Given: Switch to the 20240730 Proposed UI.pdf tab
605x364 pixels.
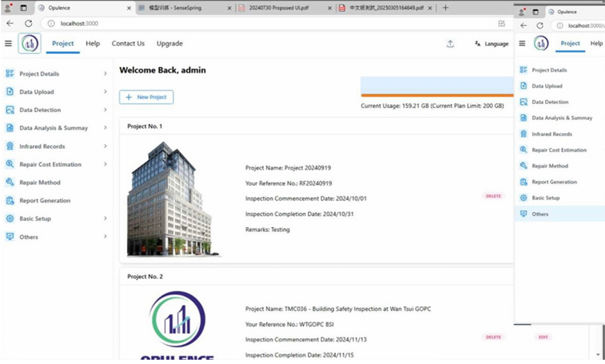Looking at the screenshot, I should [279, 8].
